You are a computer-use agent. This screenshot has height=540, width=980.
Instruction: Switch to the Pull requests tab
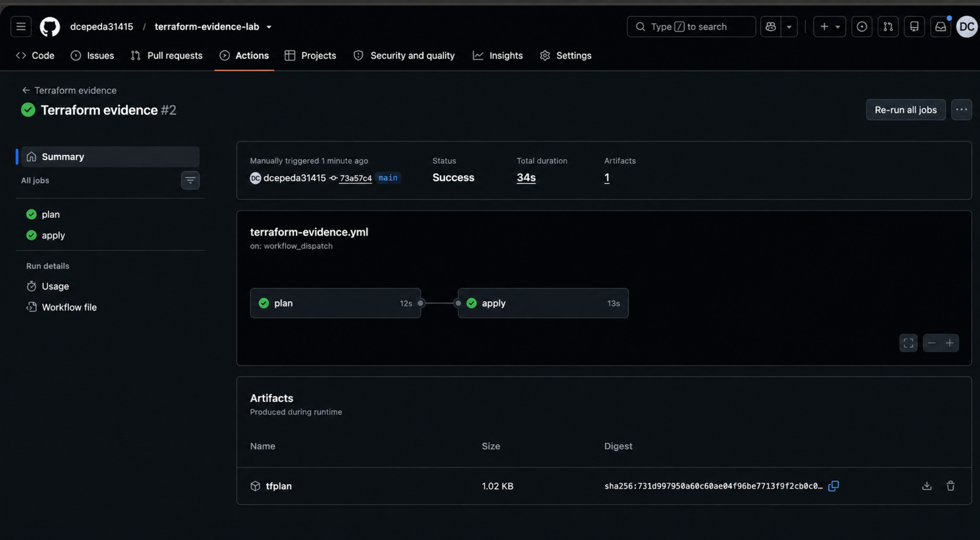(x=167, y=55)
